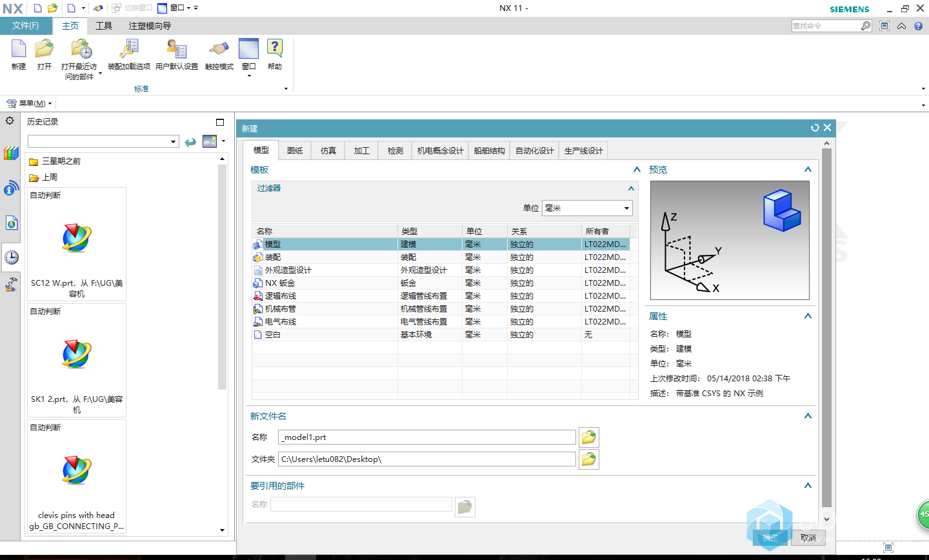Click the 打开 (Open) ribbon icon
The image size is (929, 560).
coord(45,49)
